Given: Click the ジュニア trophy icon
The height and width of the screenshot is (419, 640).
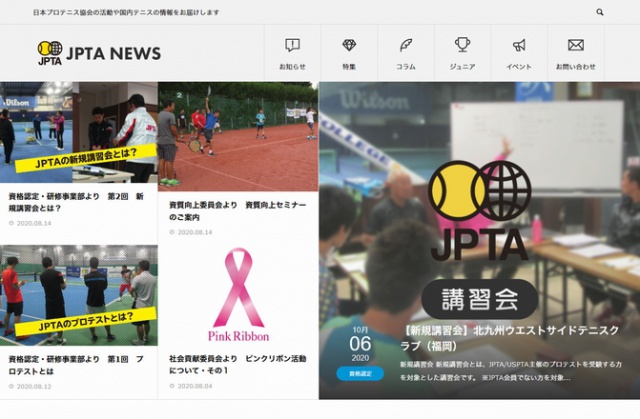Looking at the screenshot, I should [462, 44].
